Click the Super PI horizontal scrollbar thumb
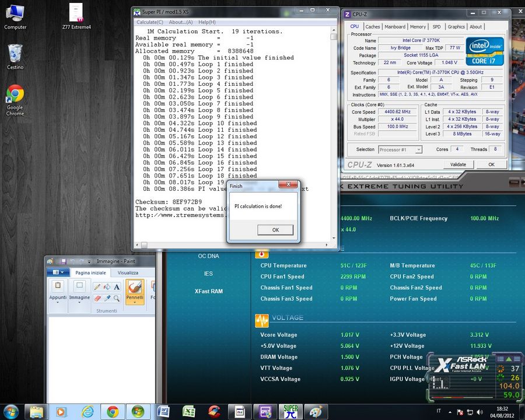Image resolution: width=525 pixels, height=420 pixels. coord(144,245)
